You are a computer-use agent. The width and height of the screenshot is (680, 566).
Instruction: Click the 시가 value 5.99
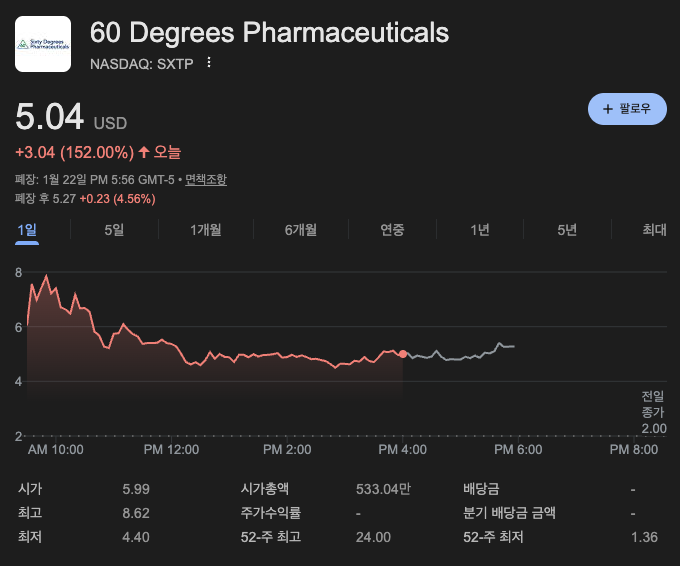click(x=136, y=489)
